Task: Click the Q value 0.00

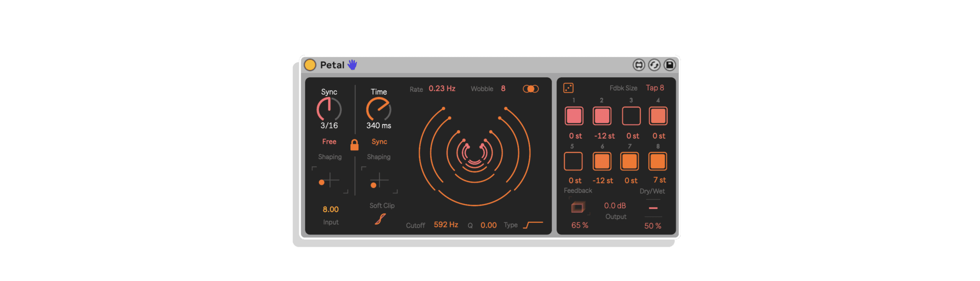Action: [x=488, y=225]
